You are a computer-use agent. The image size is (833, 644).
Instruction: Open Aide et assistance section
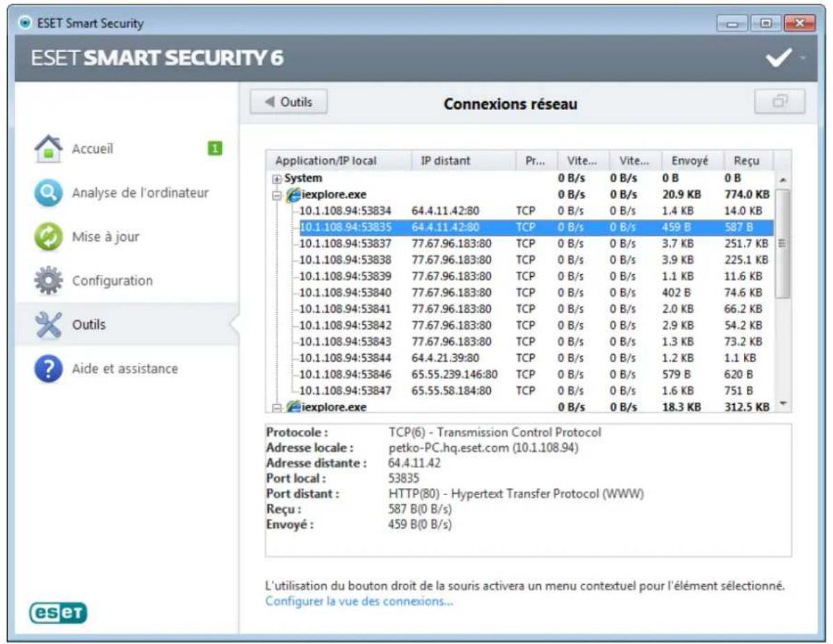[x=125, y=369]
